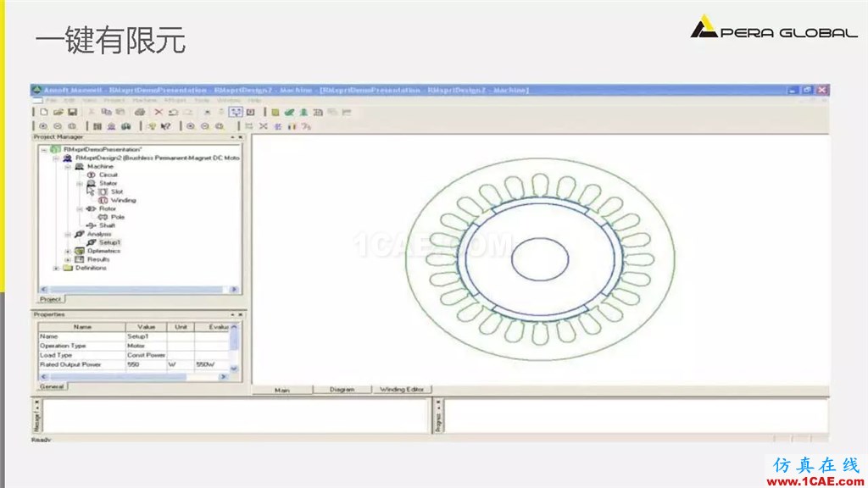Collapse the Machine tree node

[68, 167]
